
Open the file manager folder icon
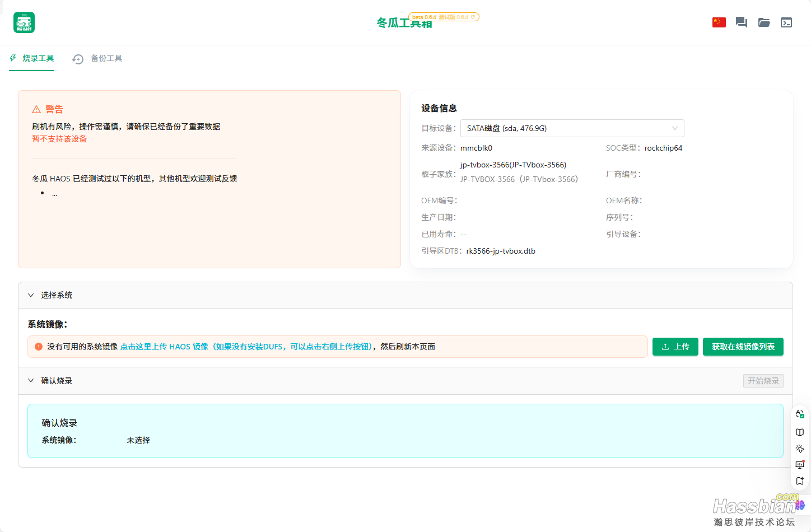763,22
